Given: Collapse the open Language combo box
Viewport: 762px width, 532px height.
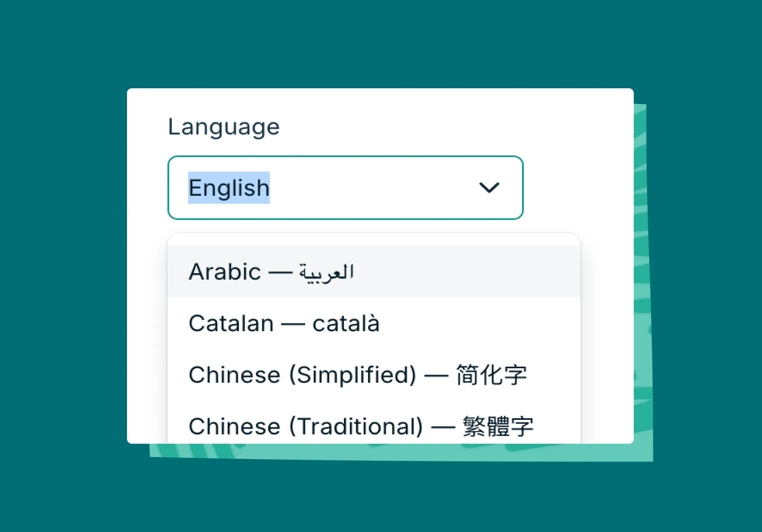Looking at the screenshot, I should pyautogui.click(x=489, y=188).
